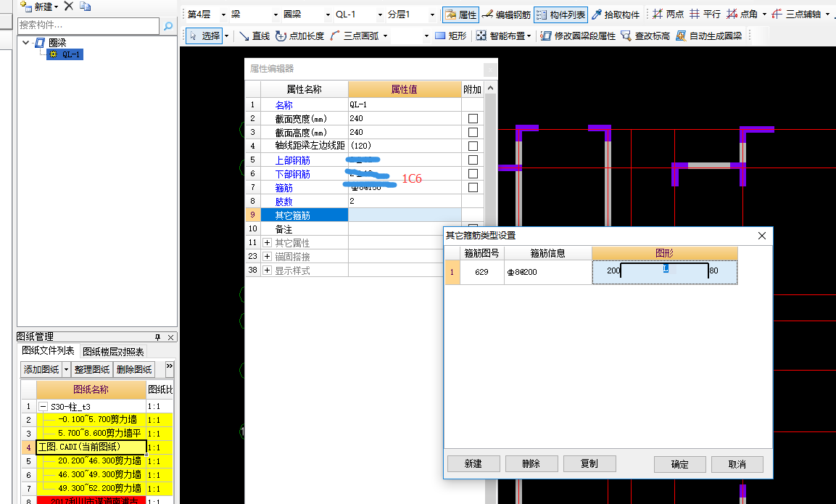Open the 添加图纸 dropdown arrow

tap(66, 370)
